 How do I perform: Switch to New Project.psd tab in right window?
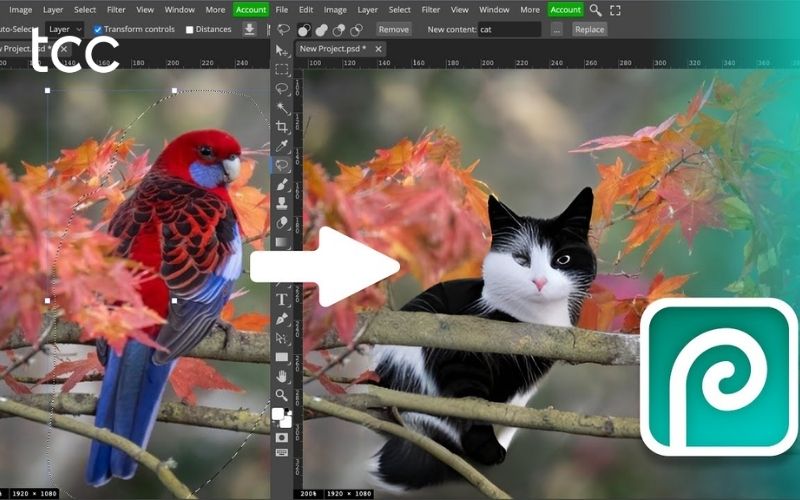[x=333, y=49]
